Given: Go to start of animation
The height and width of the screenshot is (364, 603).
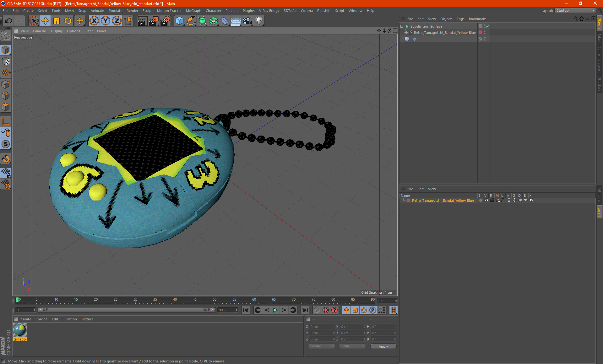Looking at the screenshot, I should coord(246,310).
